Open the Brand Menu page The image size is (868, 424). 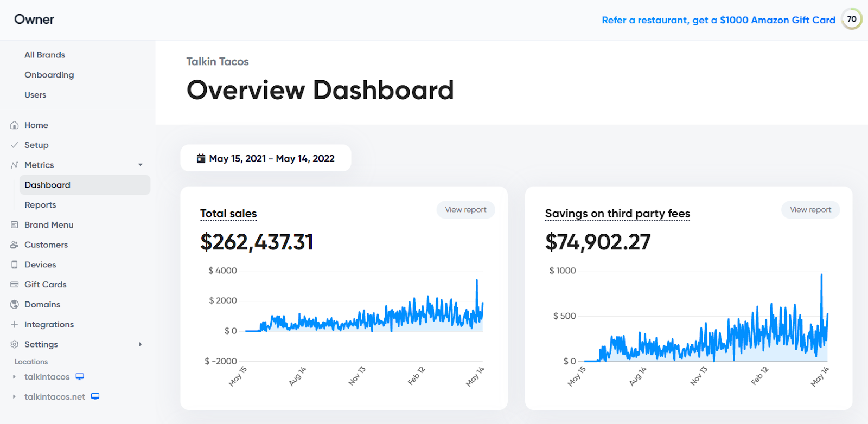coord(49,224)
